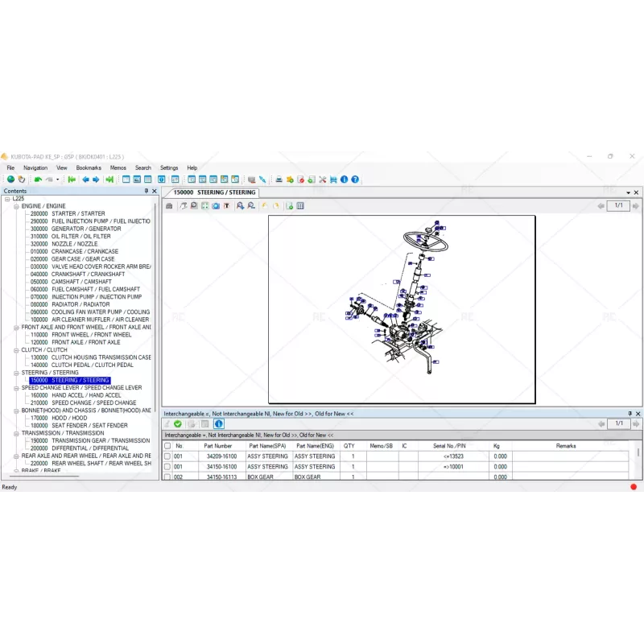Collapse the TRANSMISSION / TRANSMISSION tree node
The height and width of the screenshot is (644, 644).
pos(16,433)
